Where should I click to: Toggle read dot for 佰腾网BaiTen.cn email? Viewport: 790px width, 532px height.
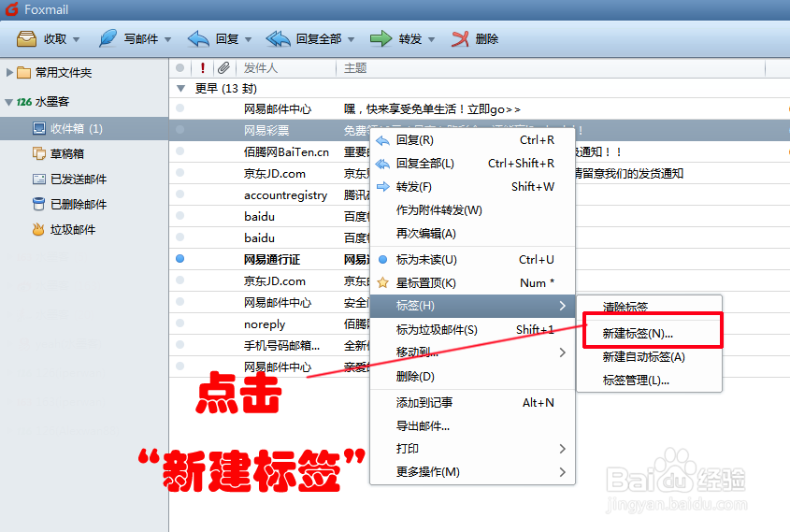[x=180, y=151]
